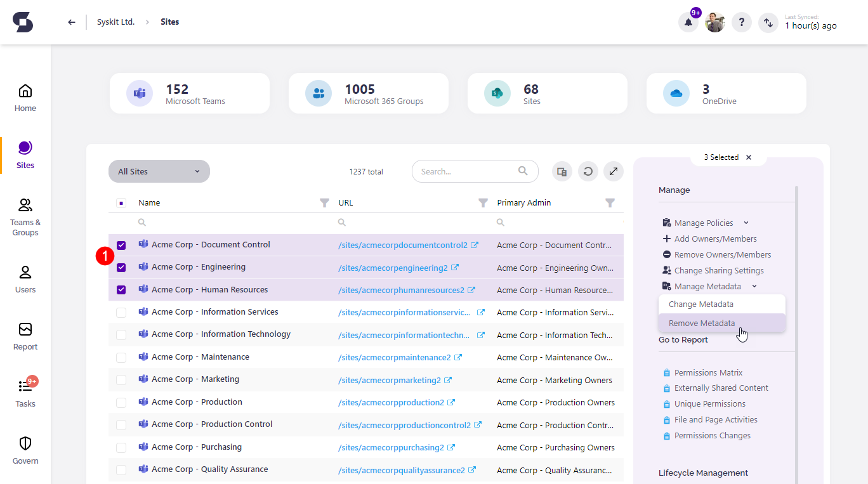Open the All Sites dropdown
This screenshot has height=484, width=868.
click(159, 171)
